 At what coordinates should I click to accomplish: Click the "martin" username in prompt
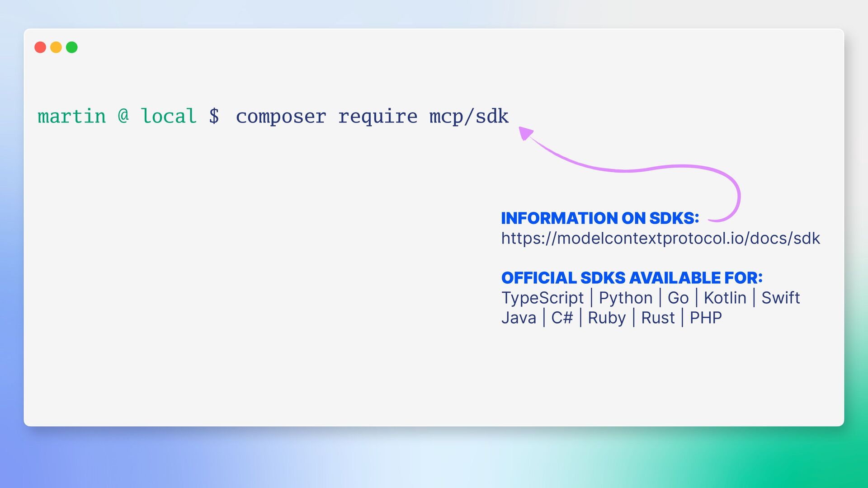(72, 117)
